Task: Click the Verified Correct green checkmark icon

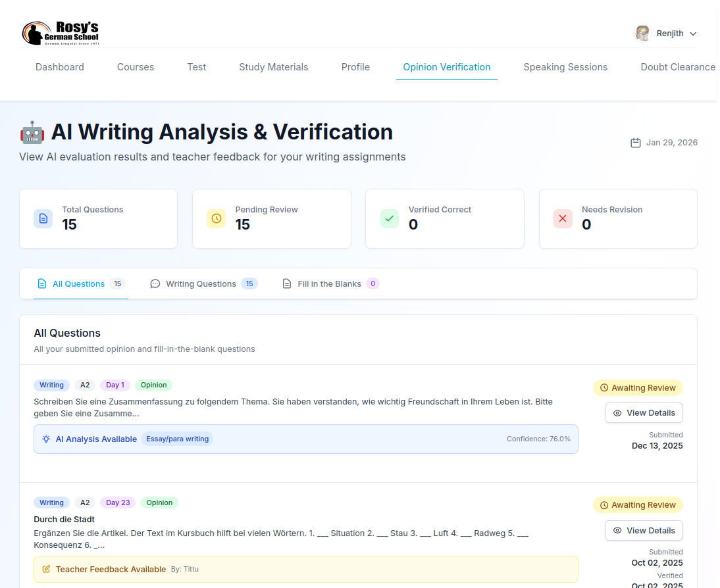Action: 389,218
